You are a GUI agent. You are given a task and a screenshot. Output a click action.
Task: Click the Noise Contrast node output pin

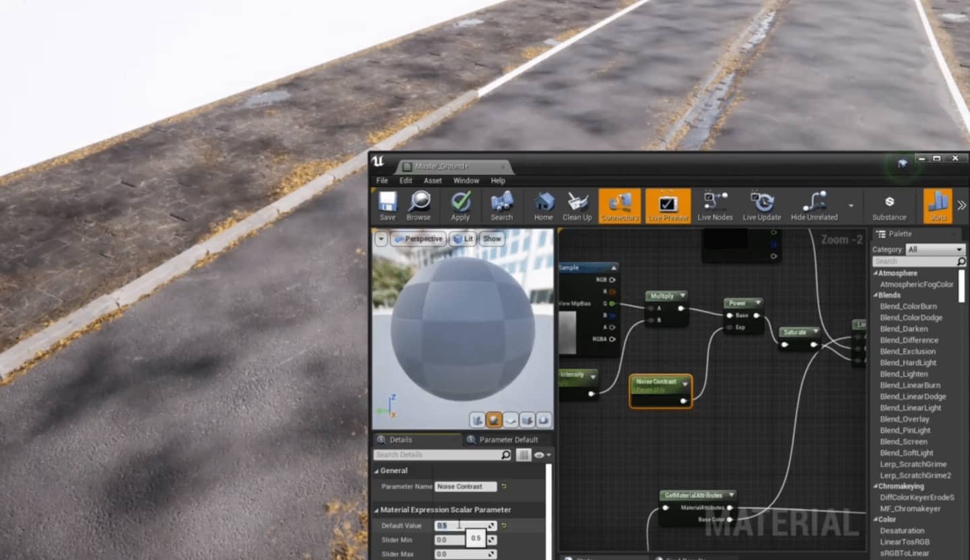click(x=684, y=401)
